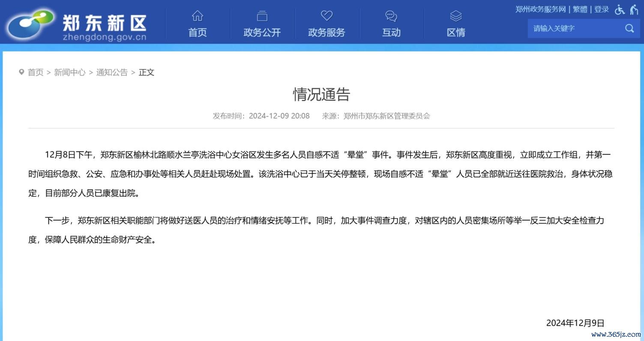Click the 发布时间：2024-12-09 20:08 text

pos(261,116)
